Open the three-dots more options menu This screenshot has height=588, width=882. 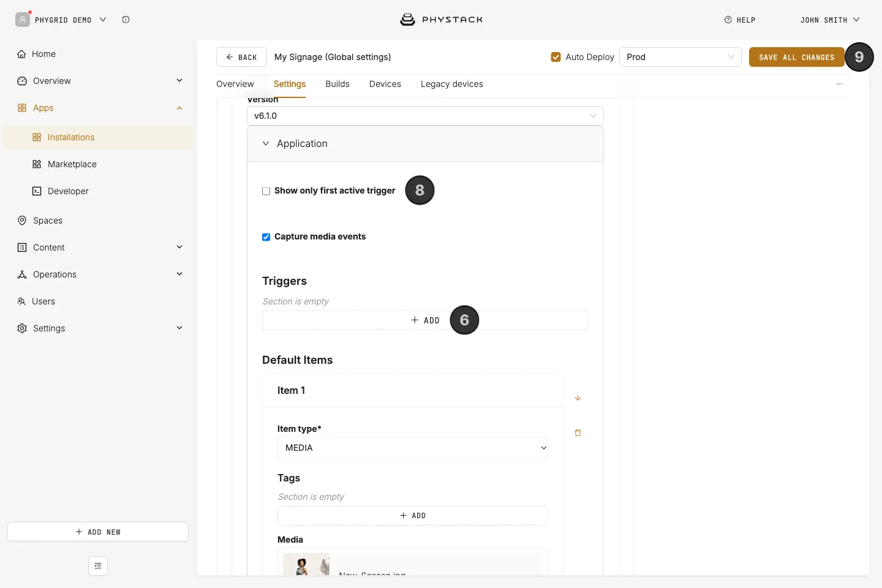pyautogui.click(x=840, y=84)
